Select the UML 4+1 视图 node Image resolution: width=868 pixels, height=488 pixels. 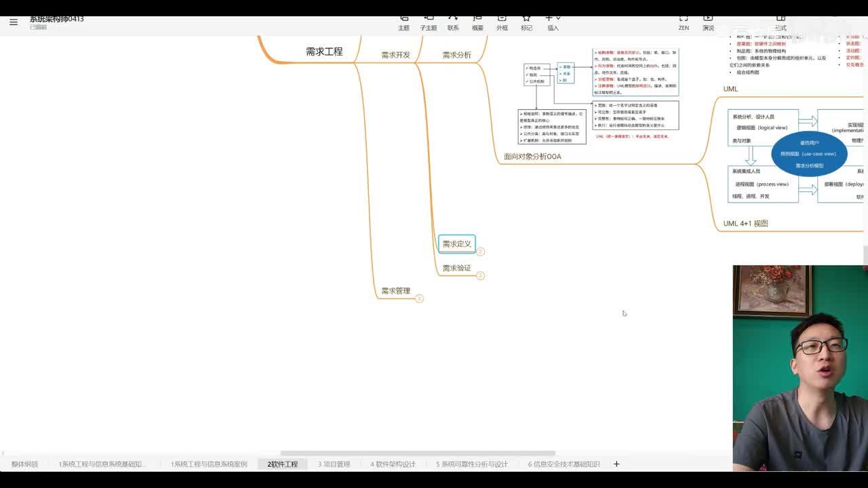point(746,224)
